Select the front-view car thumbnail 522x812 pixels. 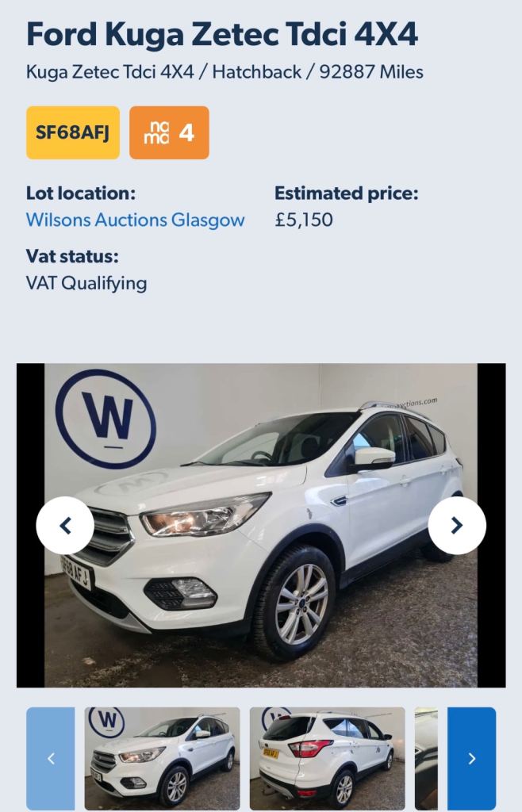pos(162,758)
